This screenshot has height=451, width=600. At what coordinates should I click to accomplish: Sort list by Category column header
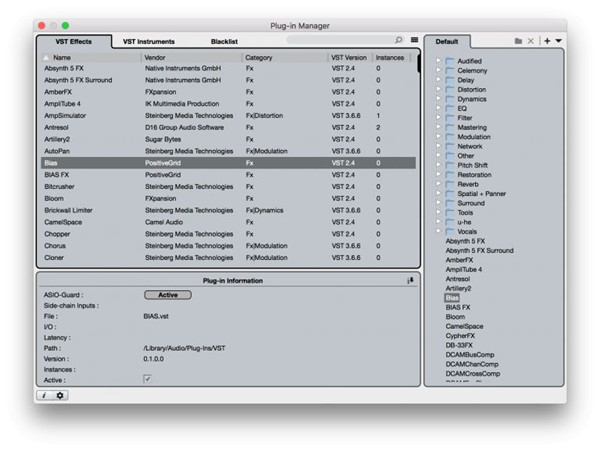point(285,57)
